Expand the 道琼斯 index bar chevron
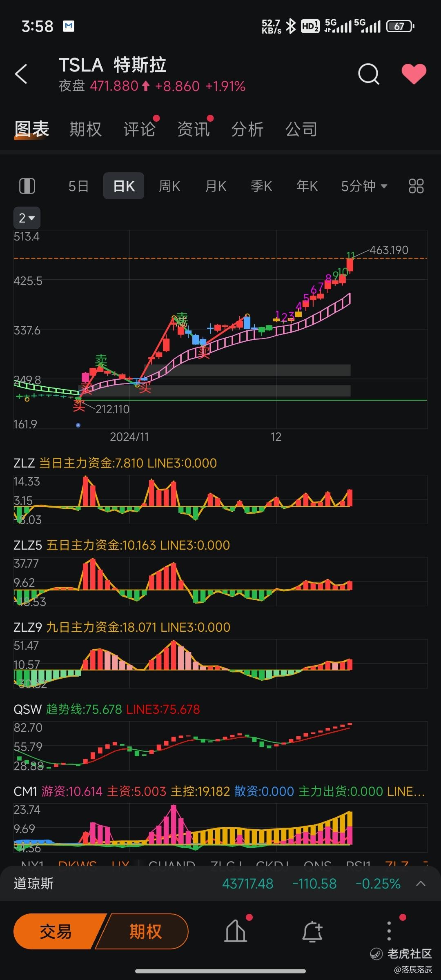Screen dimensions: 441x980 click(x=421, y=884)
